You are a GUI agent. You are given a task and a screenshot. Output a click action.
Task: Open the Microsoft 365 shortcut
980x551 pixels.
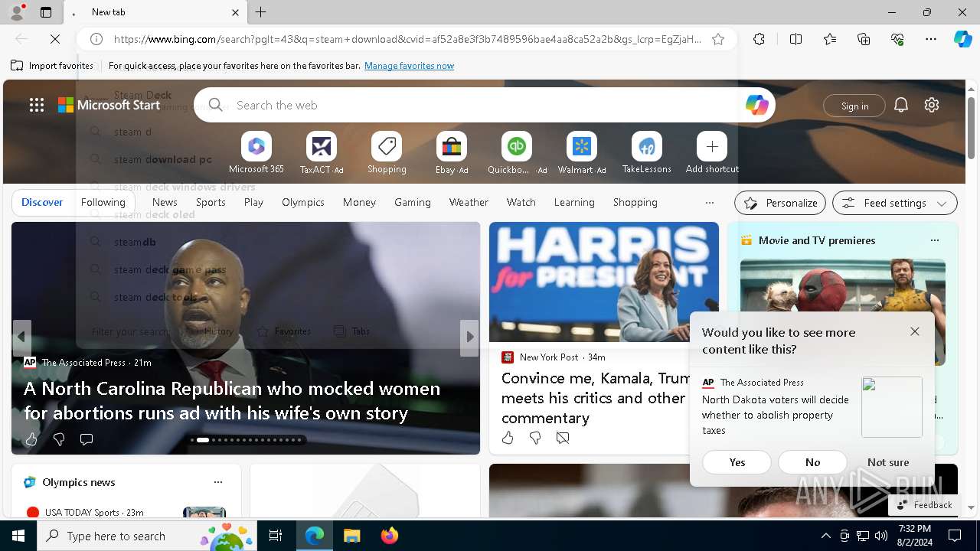256,153
